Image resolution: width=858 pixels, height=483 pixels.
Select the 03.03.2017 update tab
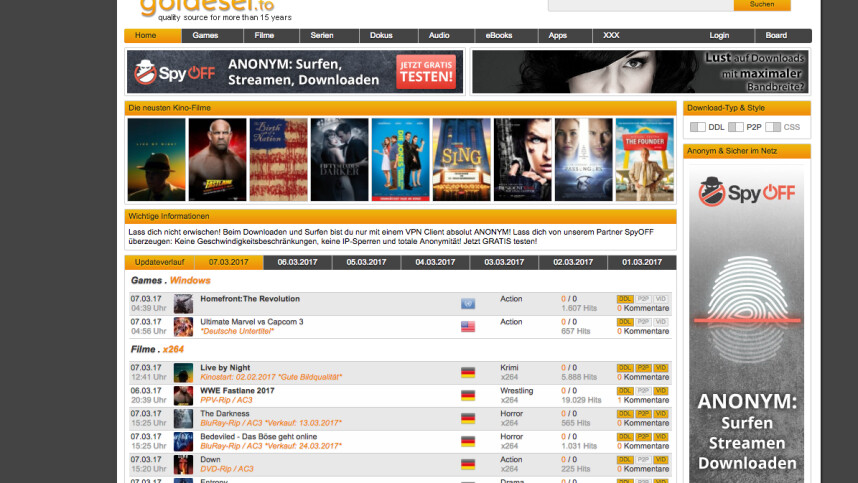[505, 263]
